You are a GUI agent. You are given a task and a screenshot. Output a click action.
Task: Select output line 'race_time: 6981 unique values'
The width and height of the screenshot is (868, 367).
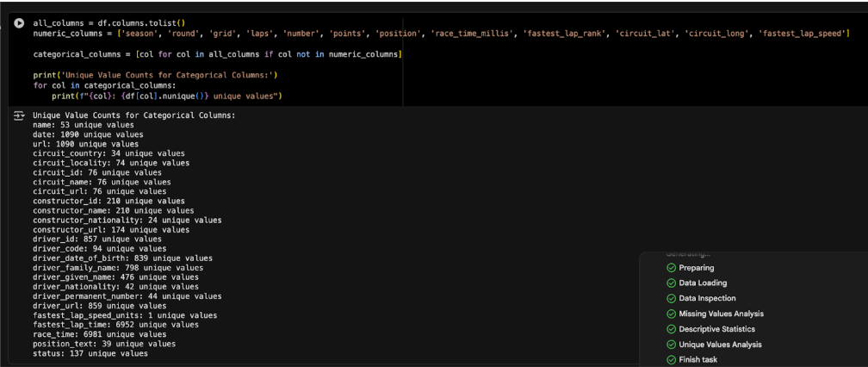[100, 334]
